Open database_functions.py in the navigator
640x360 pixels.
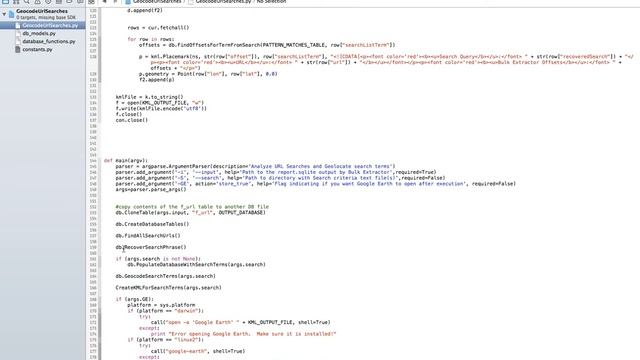click(x=49, y=41)
